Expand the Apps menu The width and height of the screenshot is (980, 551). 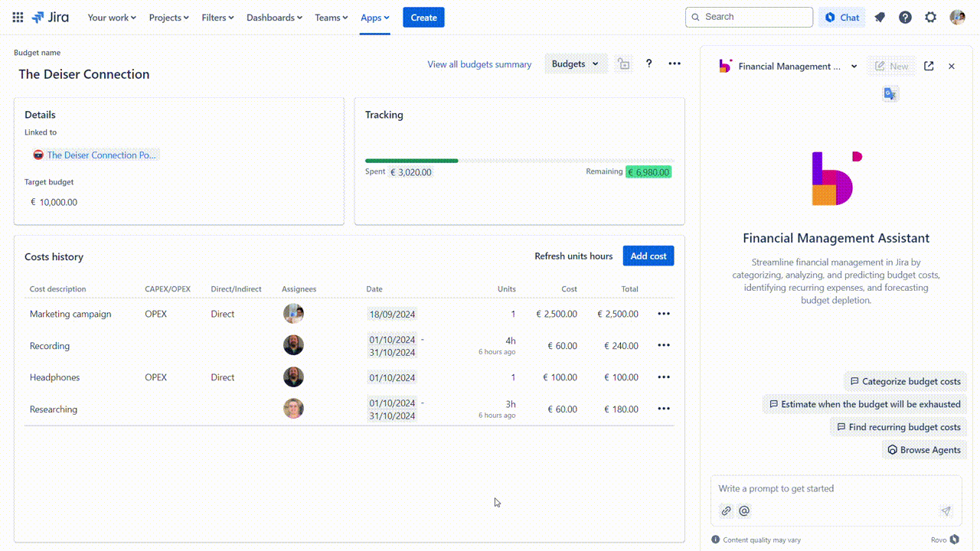click(x=375, y=17)
